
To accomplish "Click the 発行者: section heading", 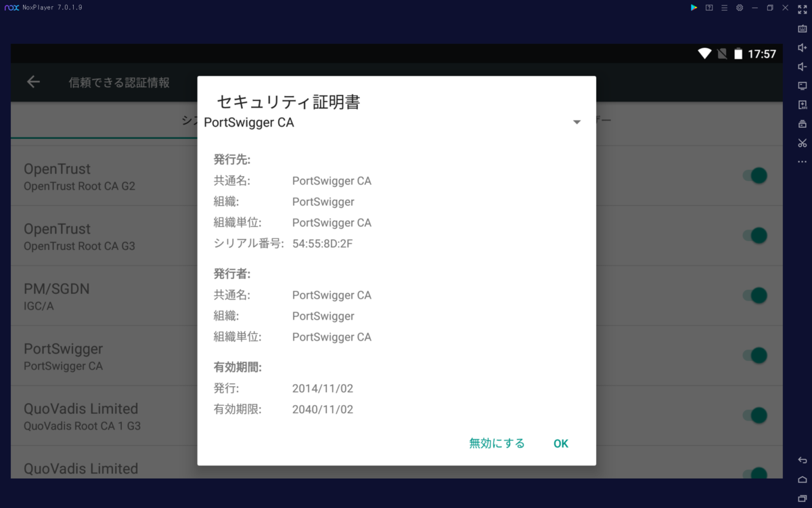I will tap(232, 274).
